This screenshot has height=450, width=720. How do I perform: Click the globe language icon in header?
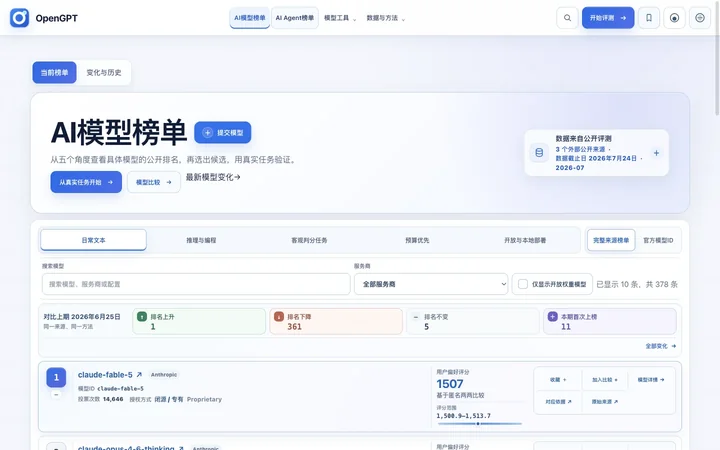click(x=700, y=18)
